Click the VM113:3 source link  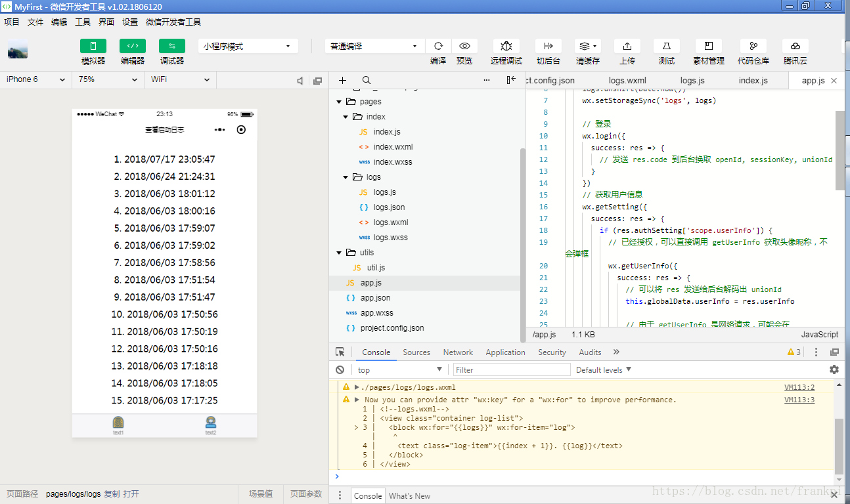799,400
